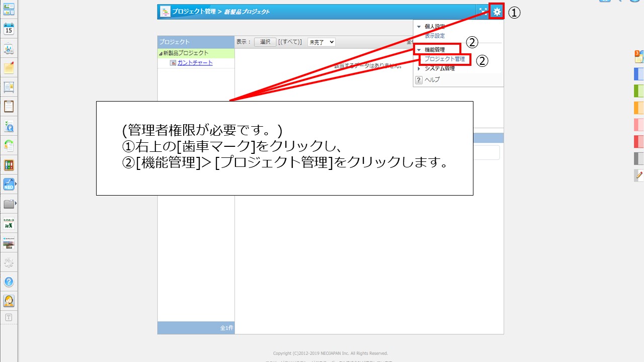Click the green banner shortcut icon in sidebar
Image resolution: width=644 pixels, height=362 pixels.
coord(9,224)
